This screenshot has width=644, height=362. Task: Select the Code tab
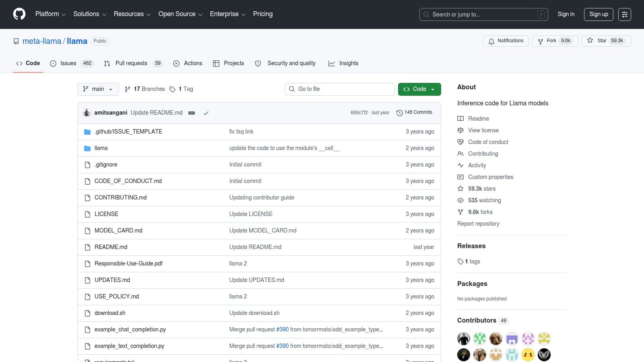pos(28,63)
